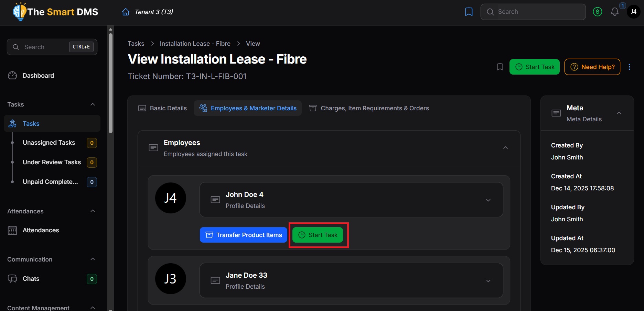Viewport: 644px width, 311px height.
Task: Go to Attendances in the sidebar
Action: pos(41,230)
